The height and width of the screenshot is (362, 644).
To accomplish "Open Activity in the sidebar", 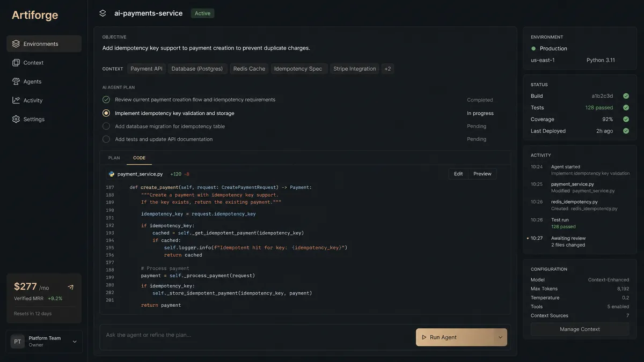I will (44, 100).
